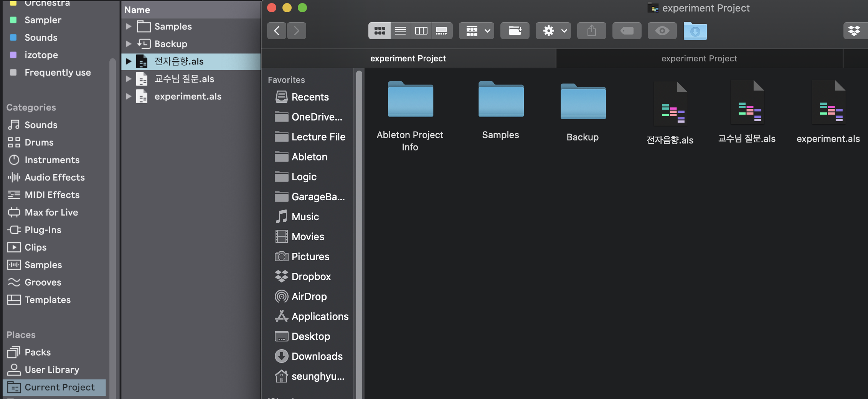Switch Finder to column view
This screenshot has width=868, height=399.
[421, 31]
